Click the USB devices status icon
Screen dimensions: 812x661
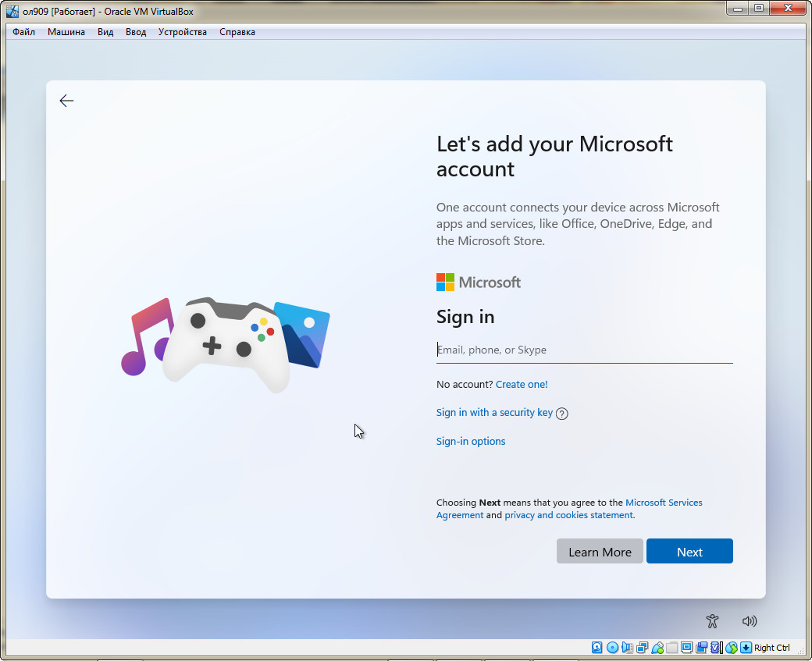(x=657, y=648)
